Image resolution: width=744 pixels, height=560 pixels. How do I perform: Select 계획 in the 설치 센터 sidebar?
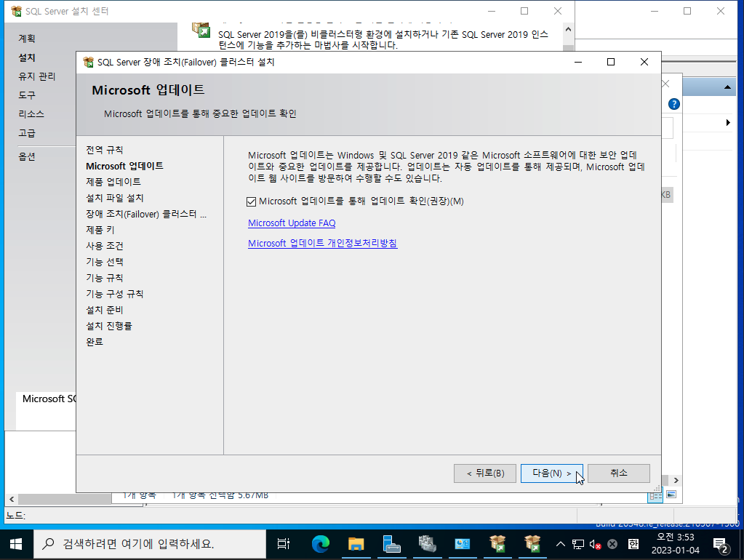27,39
